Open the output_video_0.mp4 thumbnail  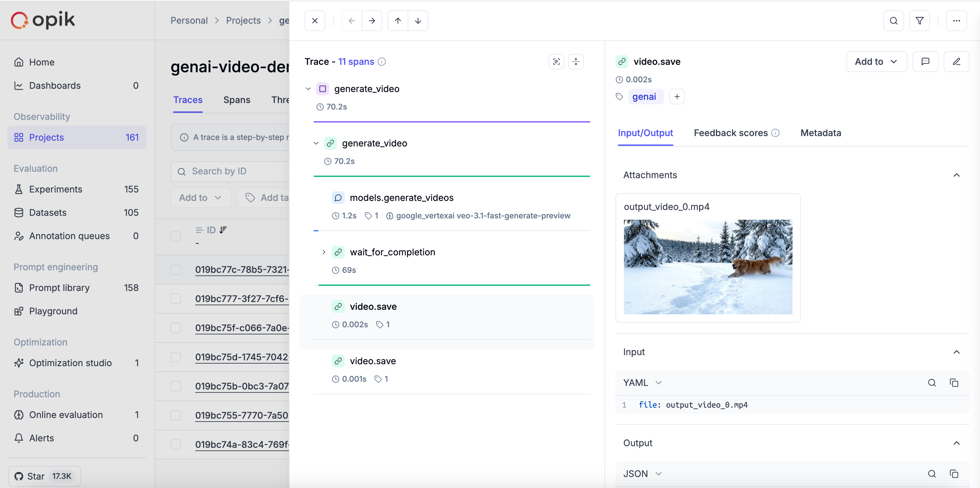pos(708,267)
